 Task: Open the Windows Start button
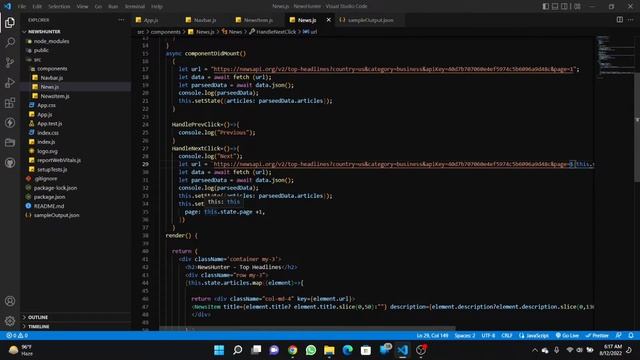[x=219, y=350]
